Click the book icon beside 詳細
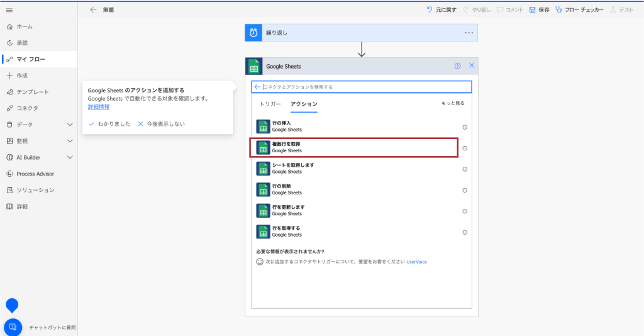 click(x=10, y=206)
